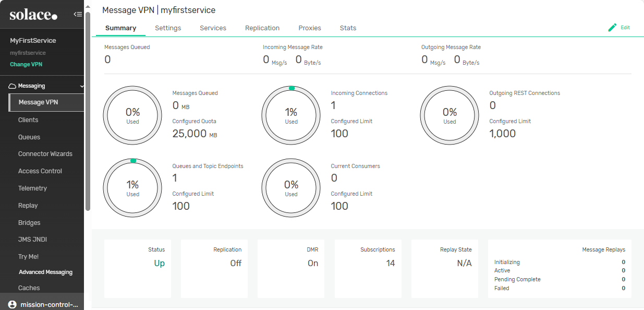Viewport: 644px width, 310px height.
Task: Open the Try Me! page
Action: click(28, 257)
